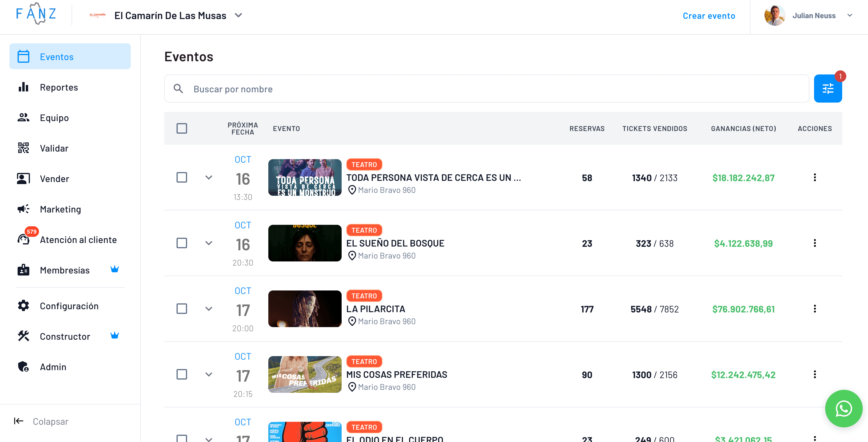This screenshot has height=442, width=868.
Task: Expand details for MIS COSAS PREFERIDAS event
Action: click(x=209, y=374)
